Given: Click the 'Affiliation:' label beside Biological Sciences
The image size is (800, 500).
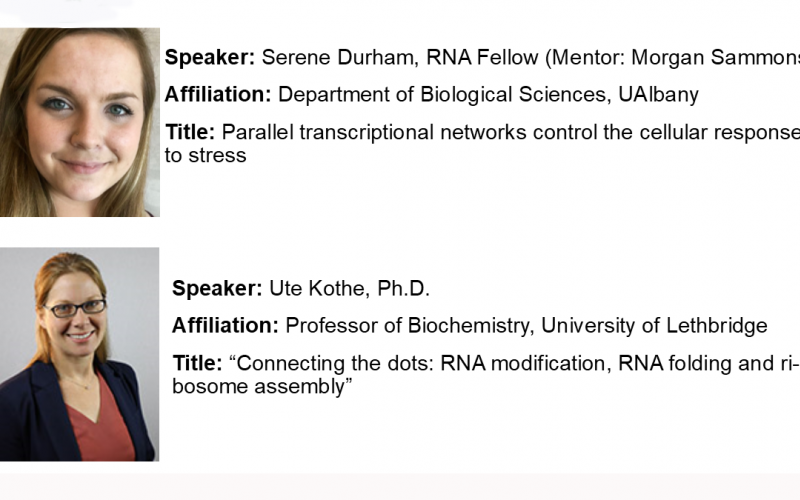Looking at the screenshot, I should [x=218, y=95].
